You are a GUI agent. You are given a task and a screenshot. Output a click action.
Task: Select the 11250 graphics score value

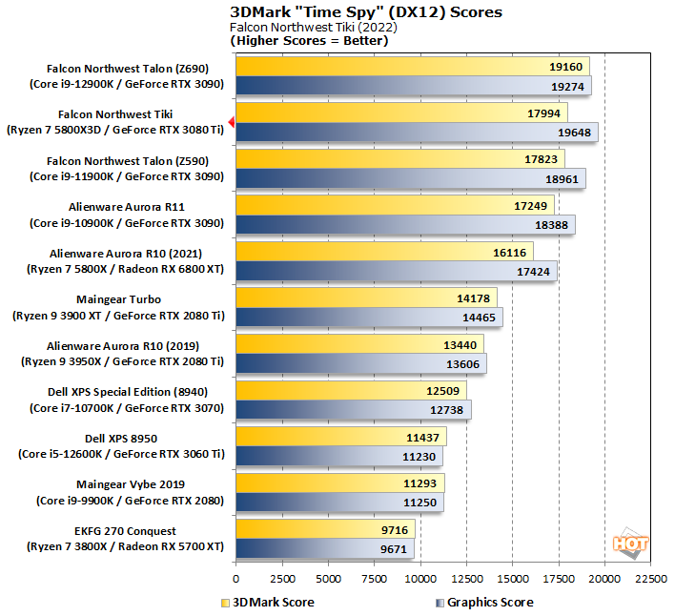coord(419,503)
